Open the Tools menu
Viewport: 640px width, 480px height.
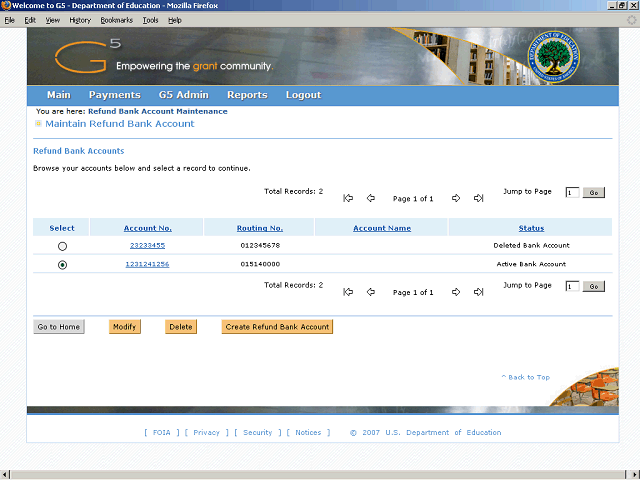[150, 20]
